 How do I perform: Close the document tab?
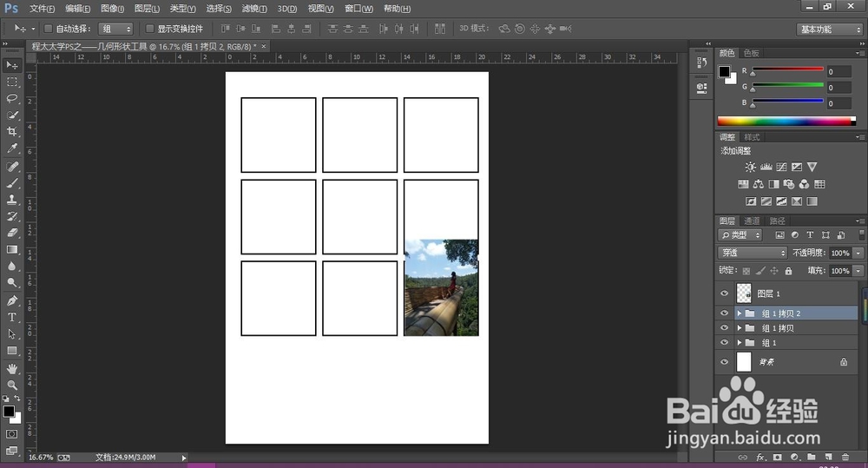click(x=264, y=47)
